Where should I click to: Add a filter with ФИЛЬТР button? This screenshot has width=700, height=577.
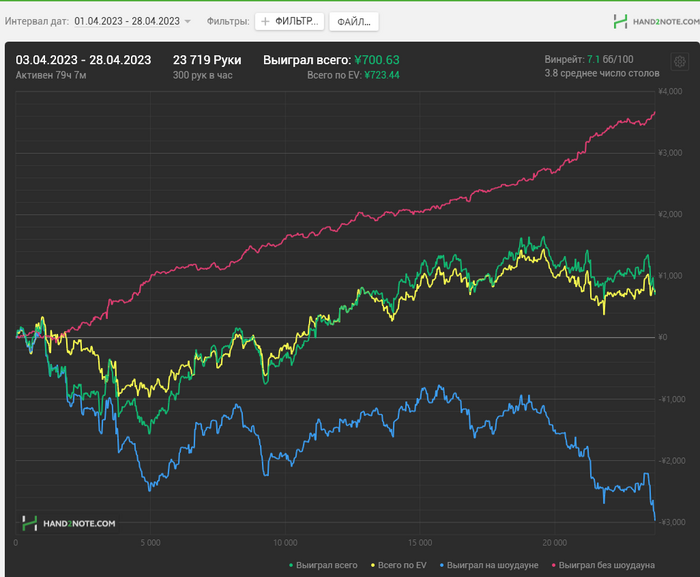click(x=290, y=21)
